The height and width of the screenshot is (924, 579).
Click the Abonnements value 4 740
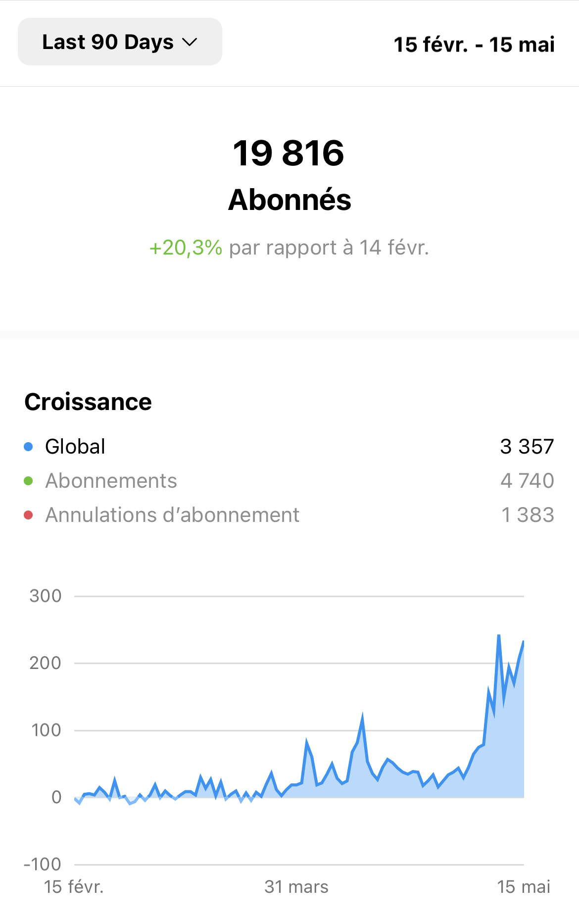coord(527,481)
